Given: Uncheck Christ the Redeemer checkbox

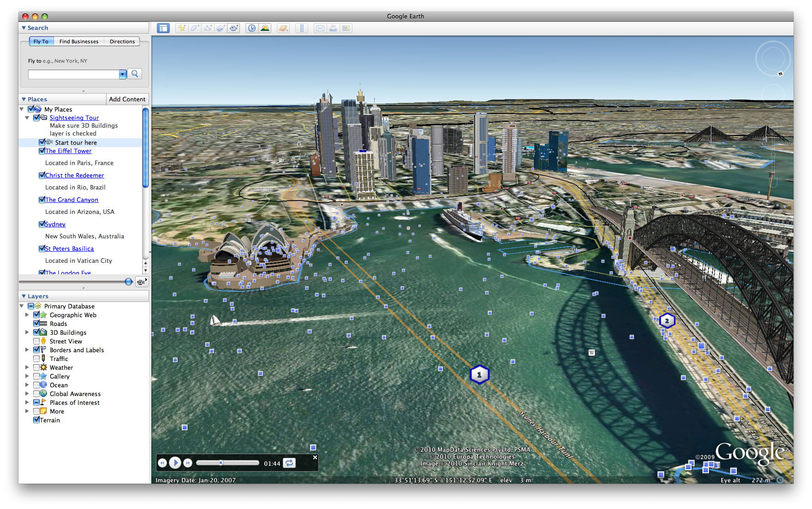Looking at the screenshot, I should pos(42,175).
